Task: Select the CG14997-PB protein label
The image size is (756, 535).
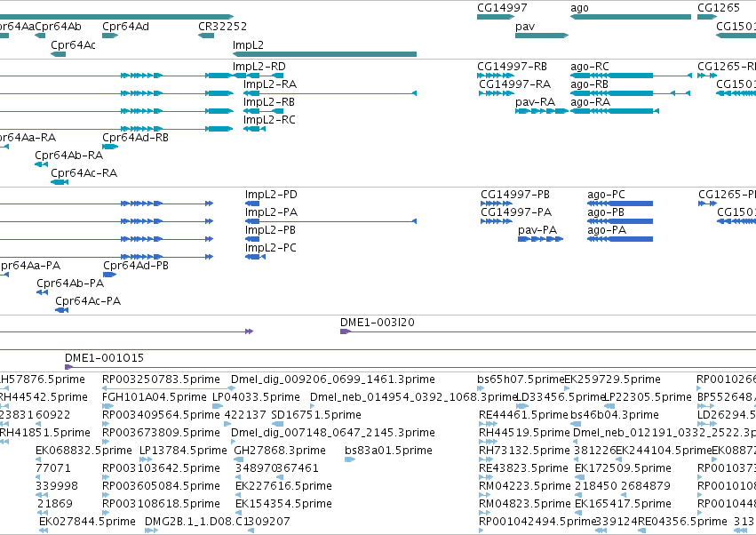Action: click(x=515, y=195)
